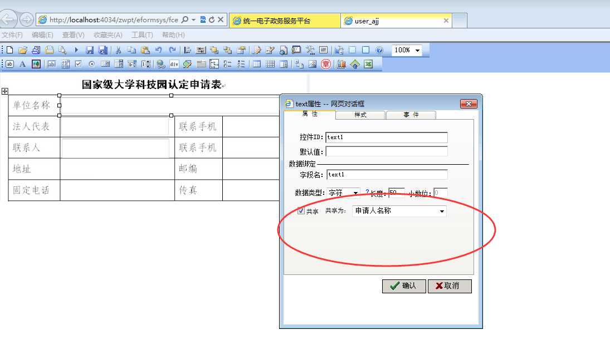Open help via the blue question icon
The image size is (610, 364).
point(379,50)
